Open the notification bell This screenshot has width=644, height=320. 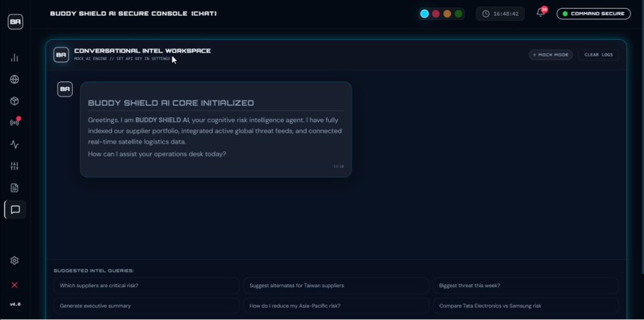(x=540, y=13)
